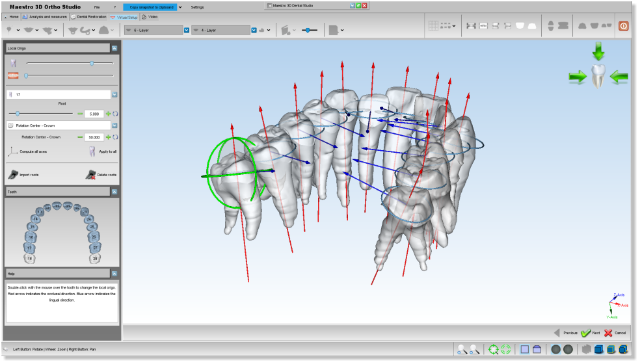Reset the Rotation Center value
Viewport: 640px width, 364px height.
click(115, 137)
